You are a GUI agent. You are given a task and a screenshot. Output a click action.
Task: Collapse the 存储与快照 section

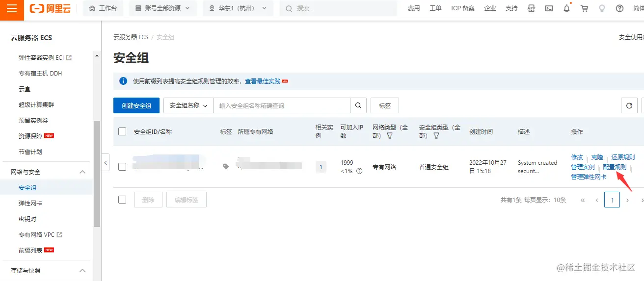[82, 271]
